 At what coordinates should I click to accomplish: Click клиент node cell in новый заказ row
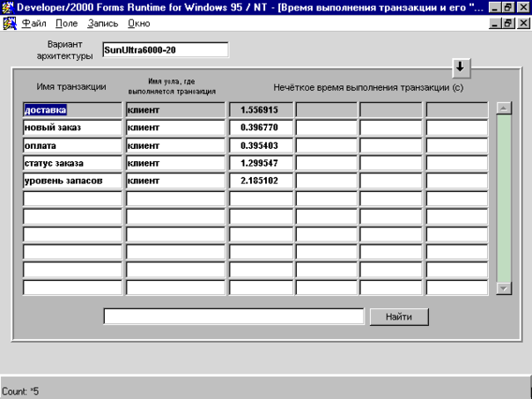click(175, 128)
